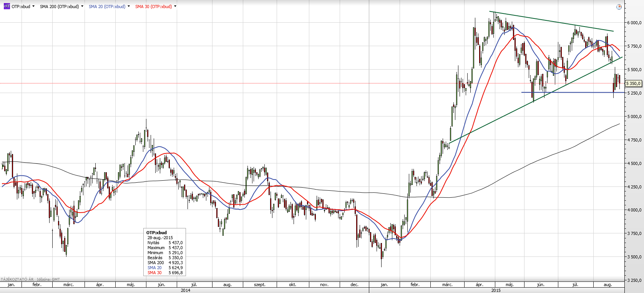The height and width of the screenshot is (293, 644).
Task: Click the date 28-aug.-2015 in info box
Action: point(160,238)
